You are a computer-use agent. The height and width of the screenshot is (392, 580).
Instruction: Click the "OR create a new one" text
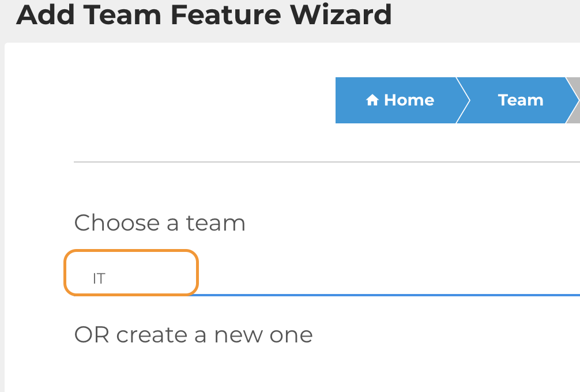pyautogui.click(x=193, y=335)
